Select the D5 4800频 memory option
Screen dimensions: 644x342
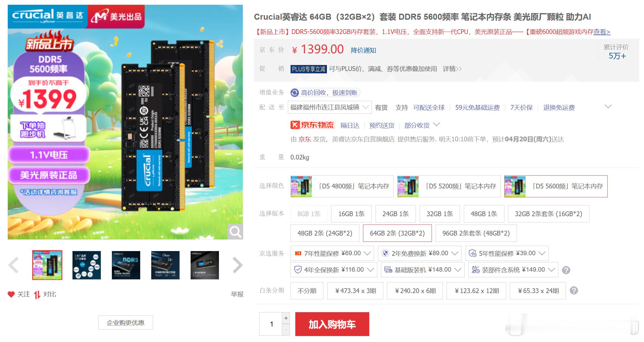click(x=342, y=186)
